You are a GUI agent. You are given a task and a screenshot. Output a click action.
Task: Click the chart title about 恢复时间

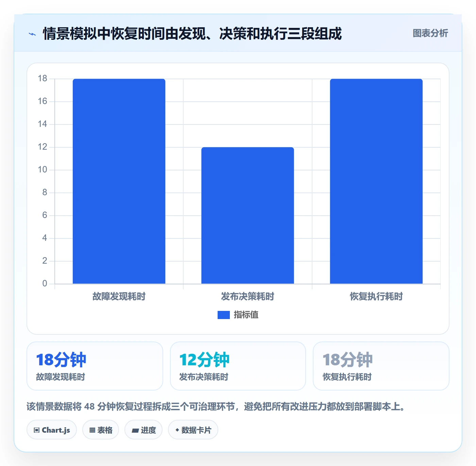click(x=192, y=34)
